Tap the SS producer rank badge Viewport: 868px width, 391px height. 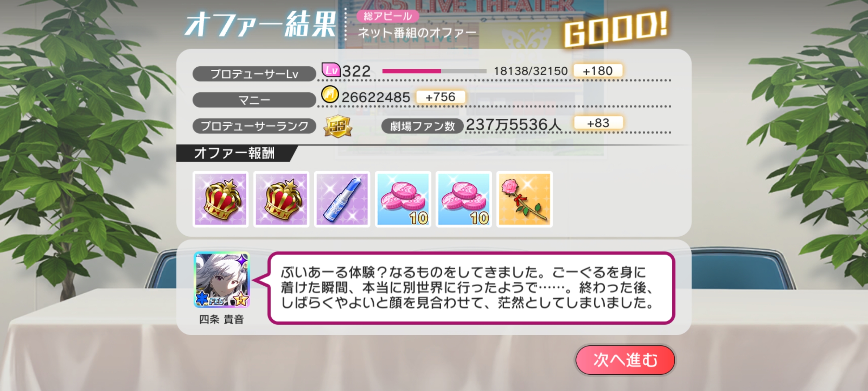click(337, 126)
